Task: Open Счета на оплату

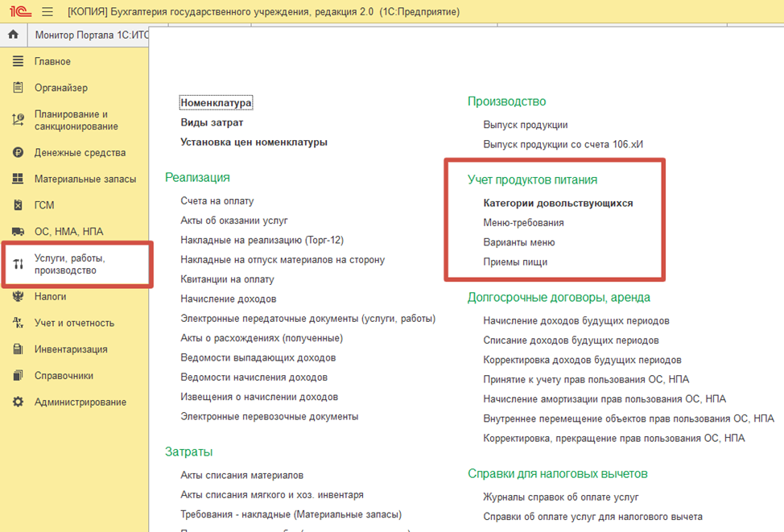Action: pos(217,201)
